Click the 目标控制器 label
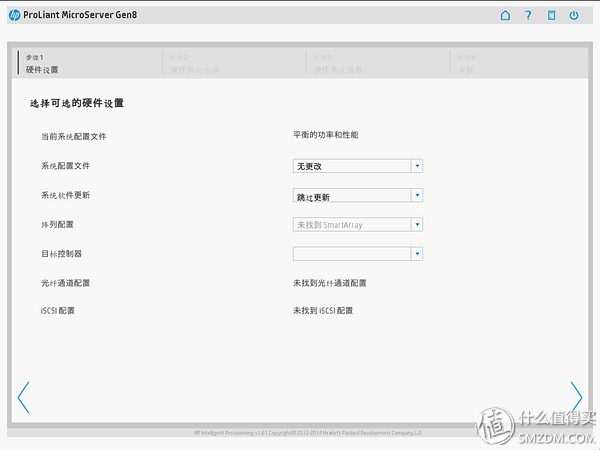This screenshot has width=600, height=450. click(x=62, y=254)
